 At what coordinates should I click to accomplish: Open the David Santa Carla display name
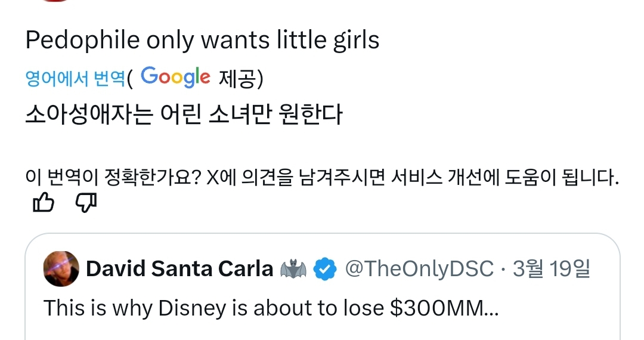coord(179,270)
